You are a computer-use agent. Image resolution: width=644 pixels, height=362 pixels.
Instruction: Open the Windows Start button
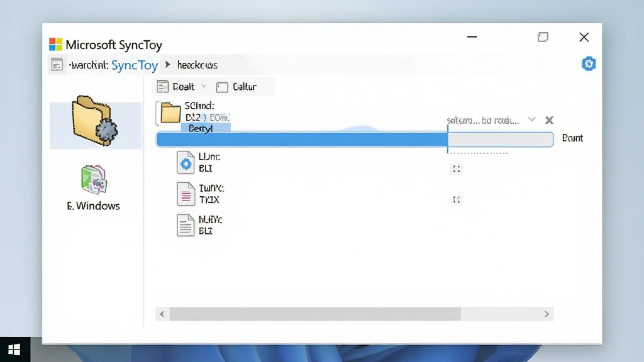(14, 349)
